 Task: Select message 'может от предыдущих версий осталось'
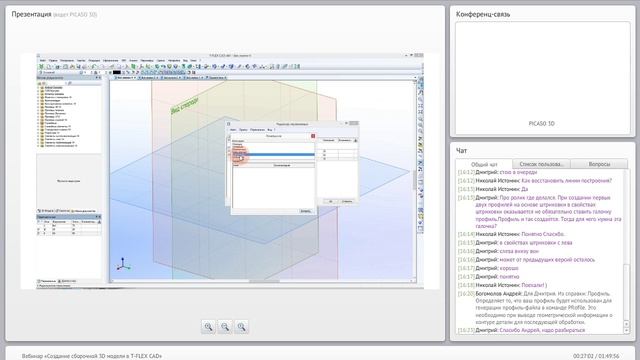click(547, 260)
